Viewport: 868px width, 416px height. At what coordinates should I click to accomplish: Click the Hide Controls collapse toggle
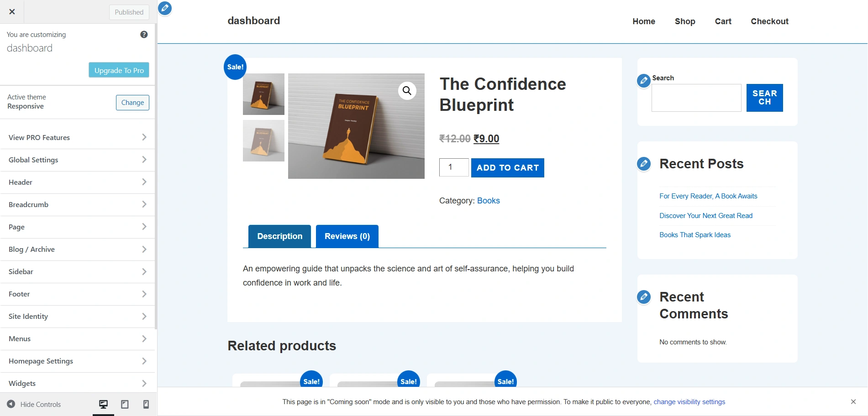tap(34, 404)
